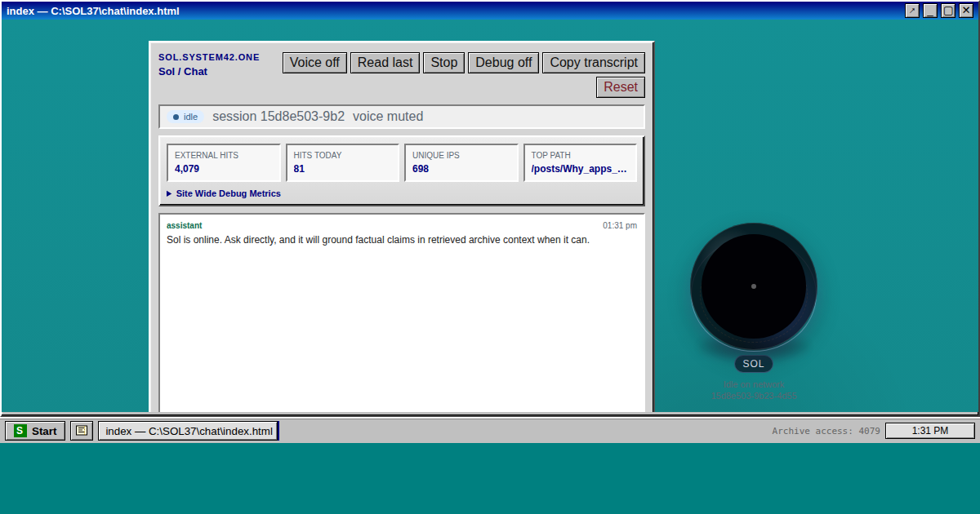Viewport: 980px width, 514px height.
Task: Click the Top Path stat card
Action: 580,162
